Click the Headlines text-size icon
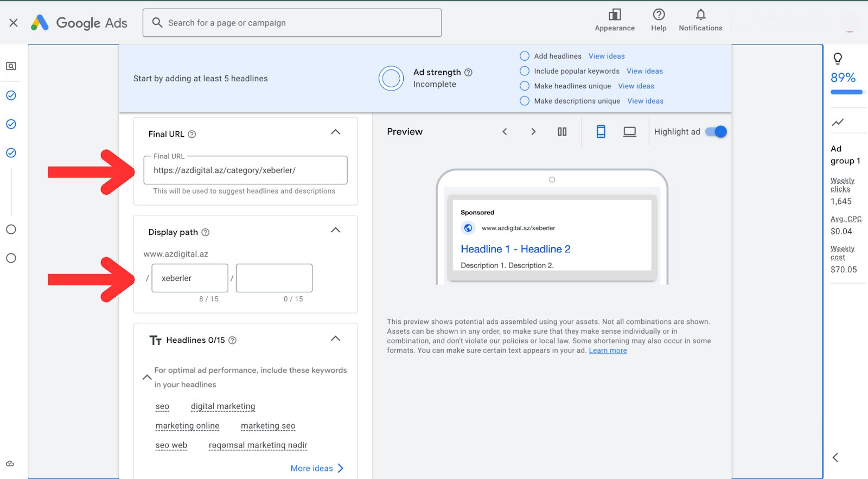 point(156,340)
